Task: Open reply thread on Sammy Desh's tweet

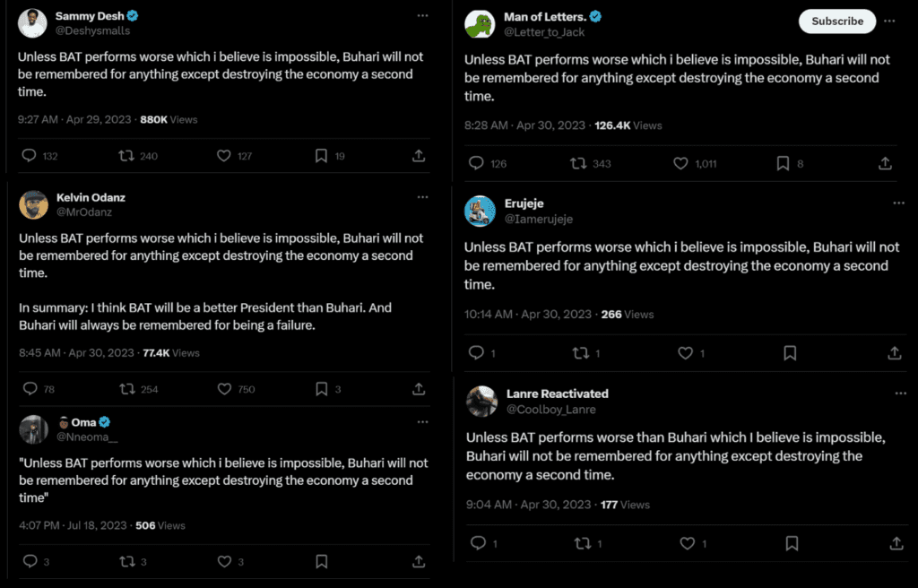Action: [30, 156]
